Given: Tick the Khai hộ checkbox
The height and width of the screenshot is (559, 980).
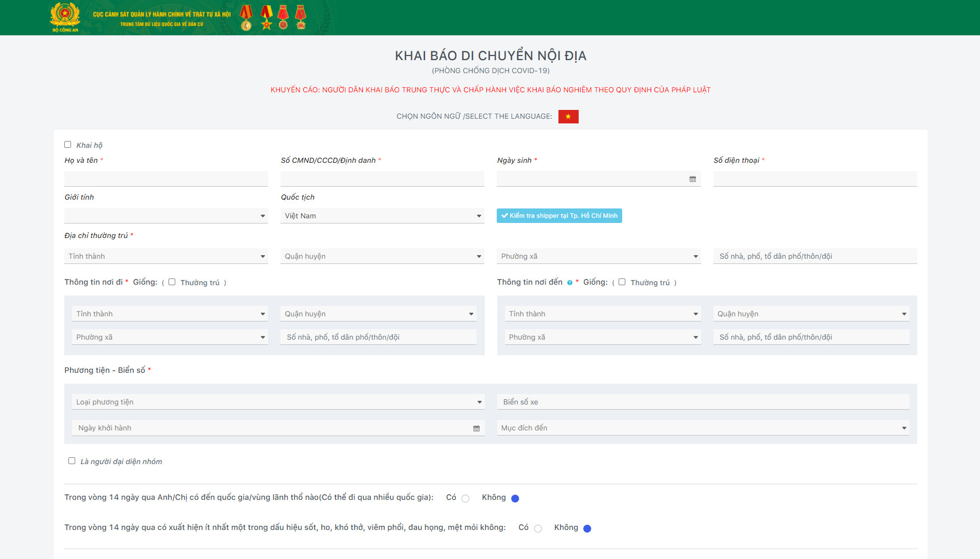Looking at the screenshot, I should point(68,145).
